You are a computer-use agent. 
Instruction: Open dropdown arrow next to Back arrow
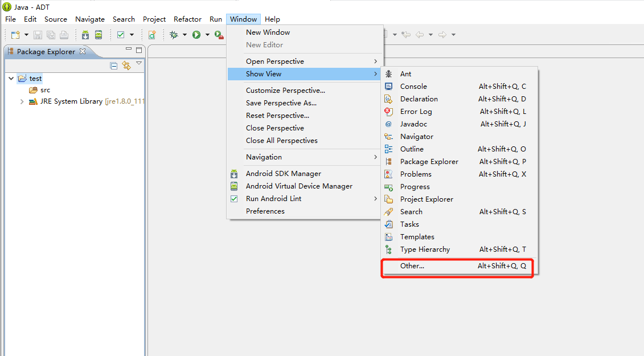(x=431, y=35)
